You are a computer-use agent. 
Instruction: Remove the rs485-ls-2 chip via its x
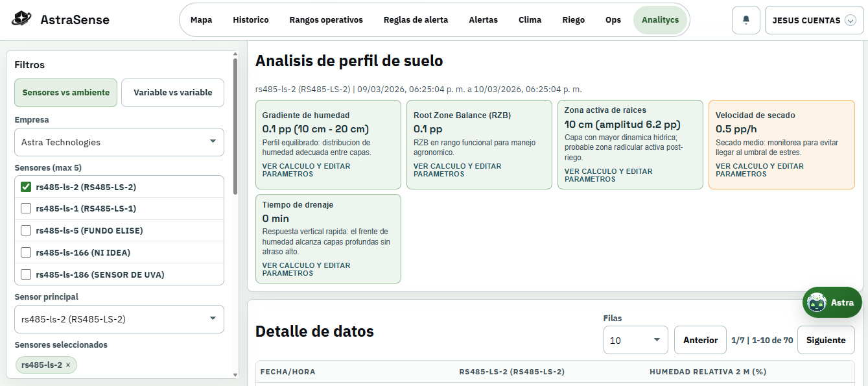coord(68,365)
